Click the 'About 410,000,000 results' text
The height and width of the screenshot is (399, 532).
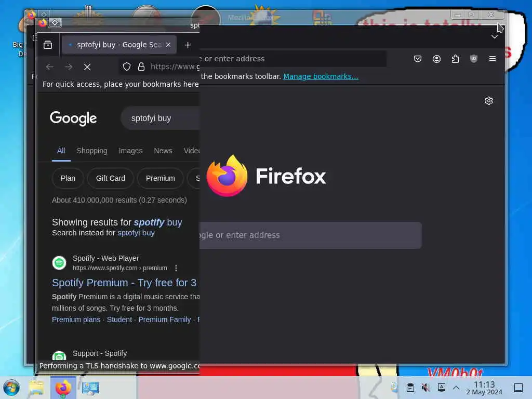pos(119,200)
